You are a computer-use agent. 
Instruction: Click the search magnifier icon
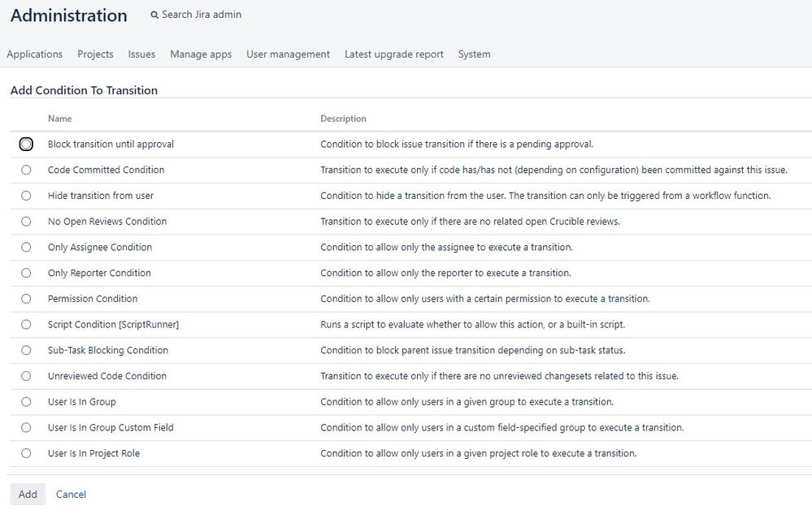pos(154,15)
